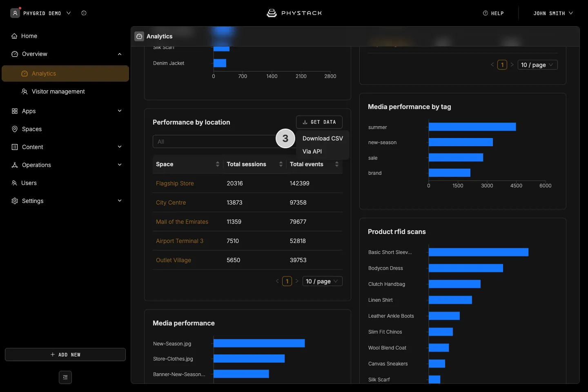
Task: Click the Phystack logo in header
Action: [294, 13]
